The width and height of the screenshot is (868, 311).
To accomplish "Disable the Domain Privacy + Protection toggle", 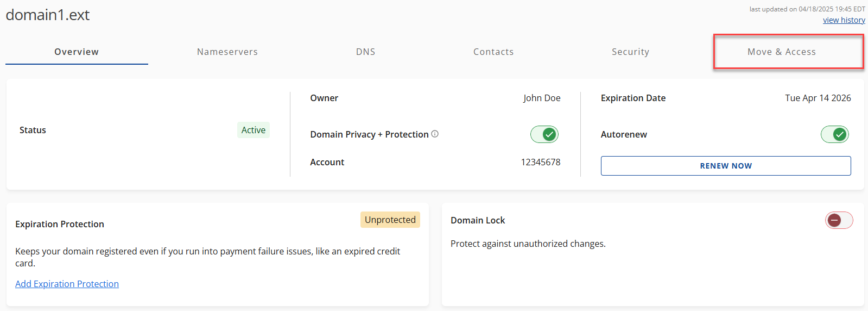I will click(x=544, y=134).
